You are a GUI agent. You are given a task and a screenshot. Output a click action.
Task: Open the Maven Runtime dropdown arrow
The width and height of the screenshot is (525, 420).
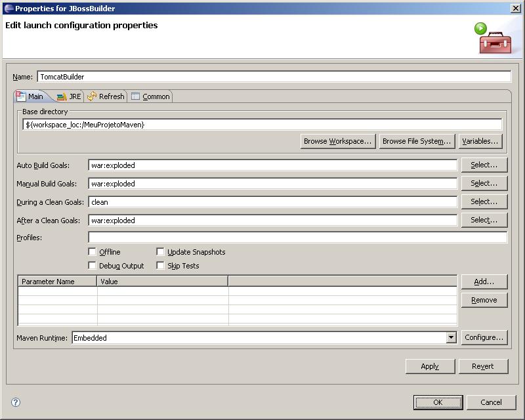click(x=451, y=337)
